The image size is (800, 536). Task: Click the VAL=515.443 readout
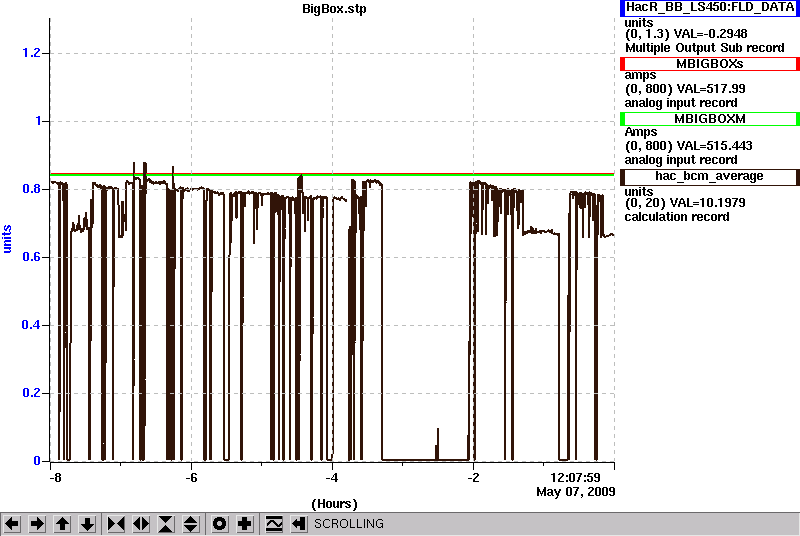(x=713, y=146)
